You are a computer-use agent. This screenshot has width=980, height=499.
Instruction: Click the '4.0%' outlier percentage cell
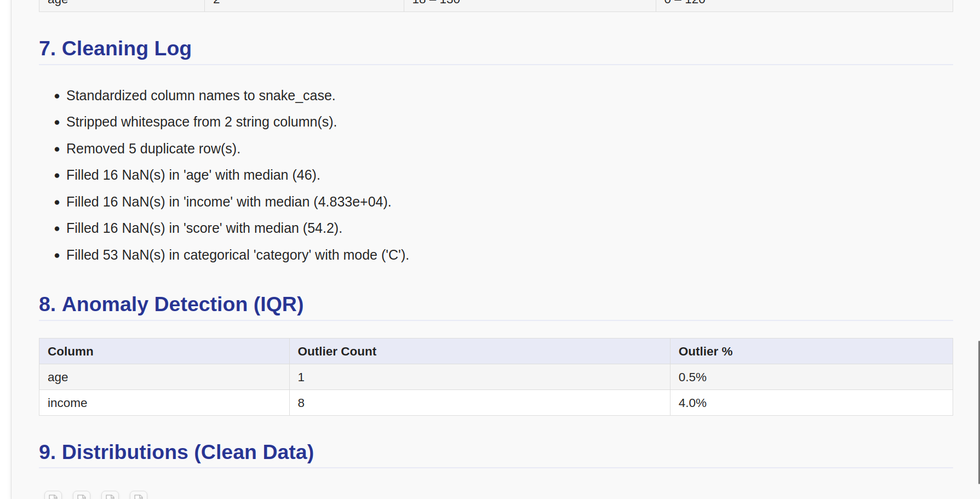tap(811, 403)
